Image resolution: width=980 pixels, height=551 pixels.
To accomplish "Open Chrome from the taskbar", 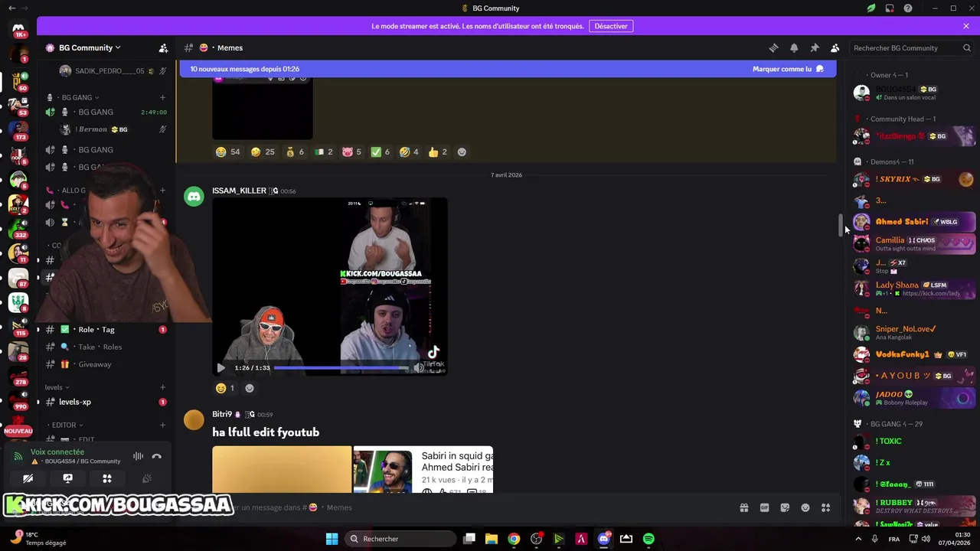I will click(x=514, y=539).
